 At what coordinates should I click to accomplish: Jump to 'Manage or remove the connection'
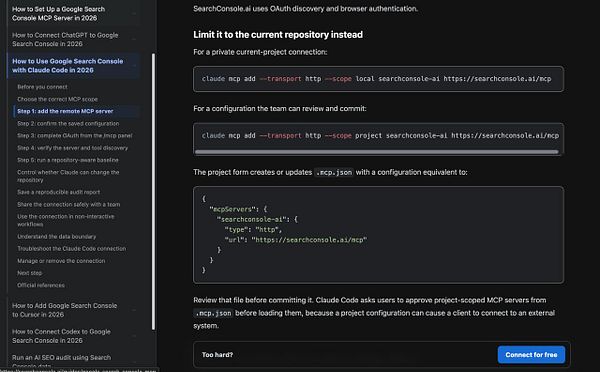click(x=61, y=261)
